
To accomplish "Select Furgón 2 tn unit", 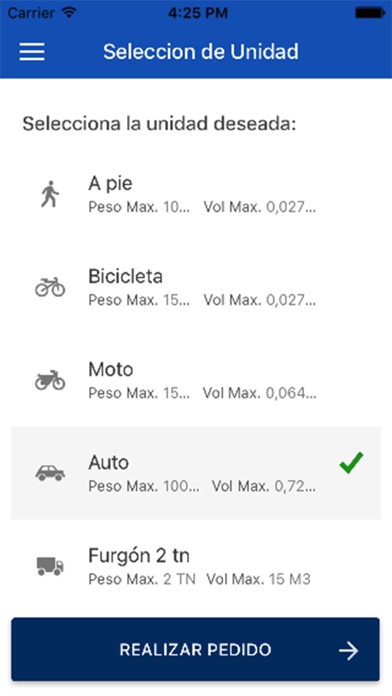I will pos(196,566).
